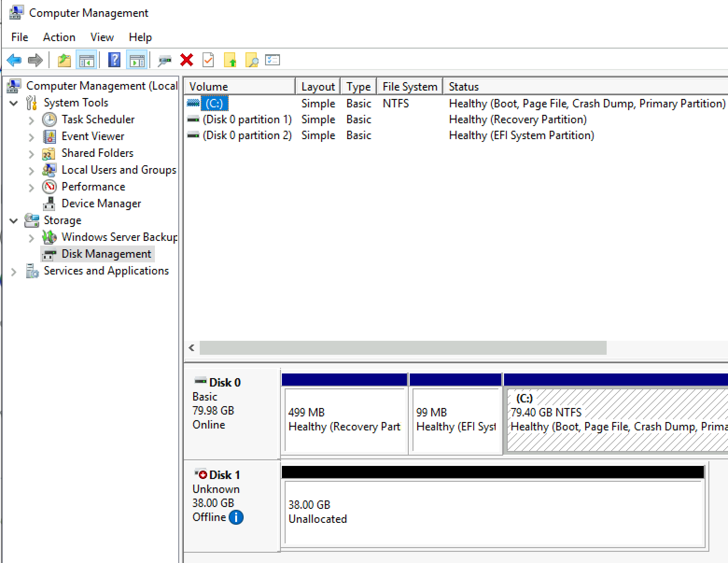
Task: Click the settings list view toolbar icon
Action: point(273,60)
